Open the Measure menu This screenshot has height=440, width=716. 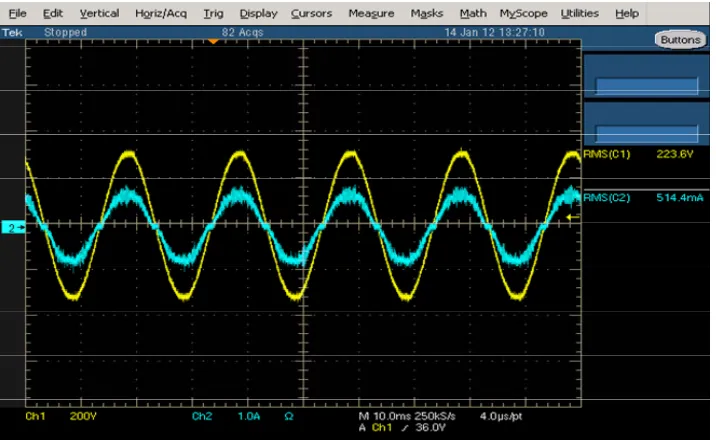(x=371, y=14)
